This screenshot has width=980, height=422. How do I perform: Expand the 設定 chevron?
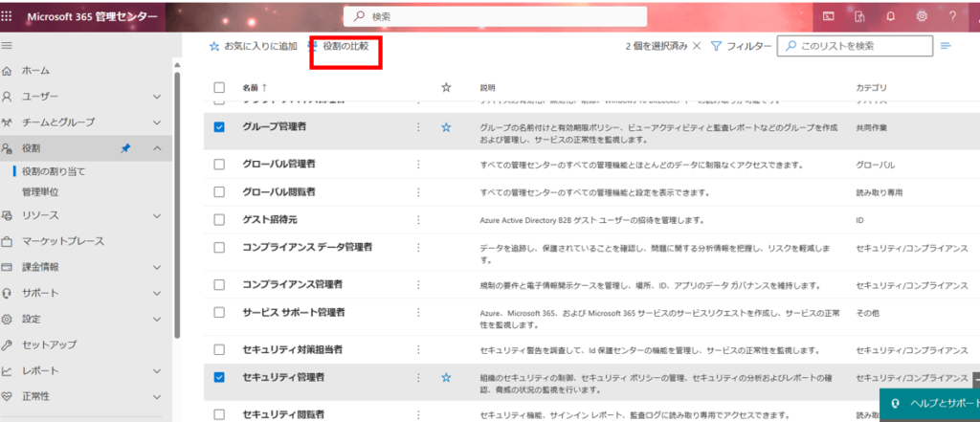click(x=157, y=320)
